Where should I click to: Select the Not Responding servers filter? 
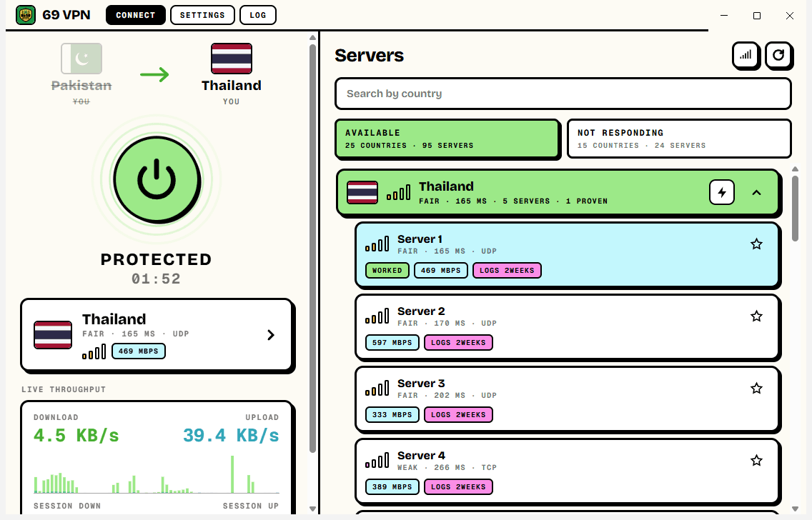(x=679, y=139)
